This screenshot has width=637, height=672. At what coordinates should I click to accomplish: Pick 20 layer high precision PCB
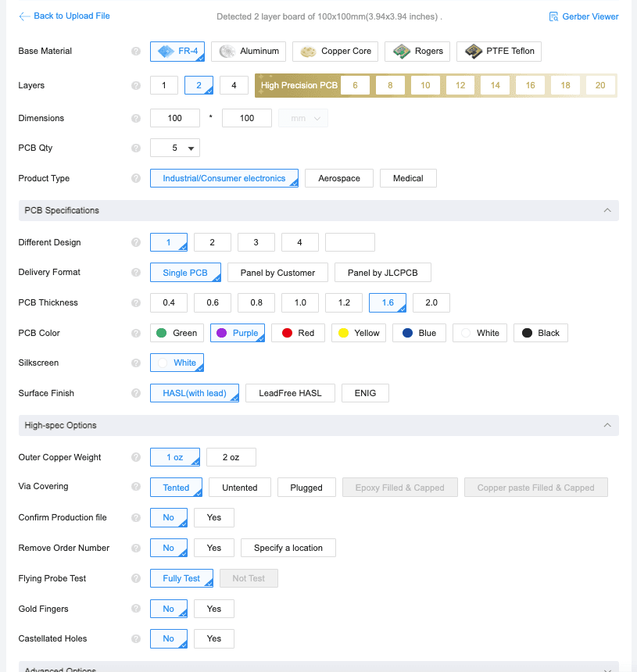point(600,85)
